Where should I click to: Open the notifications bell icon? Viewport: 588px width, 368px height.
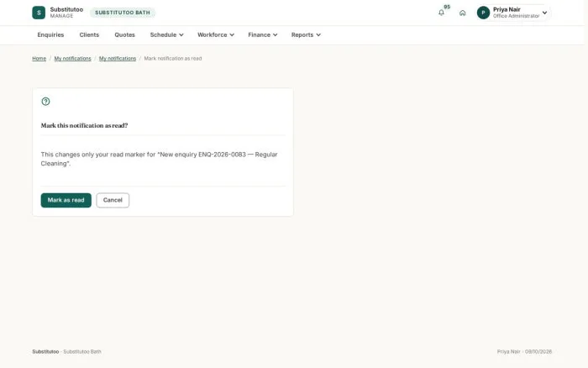coord(441,13)
